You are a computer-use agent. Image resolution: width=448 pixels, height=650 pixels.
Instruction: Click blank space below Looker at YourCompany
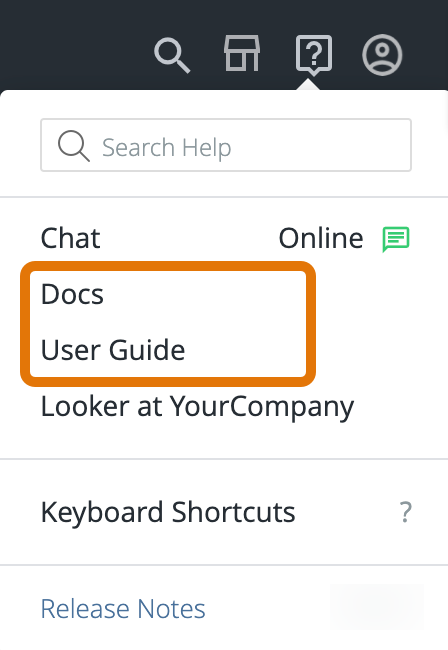224,440
